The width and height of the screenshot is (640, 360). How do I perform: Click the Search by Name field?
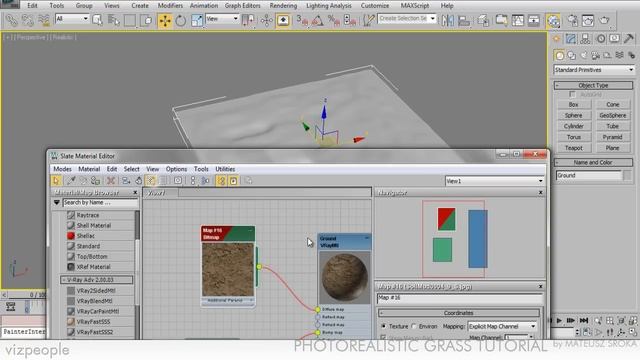[x=100, y=202]
